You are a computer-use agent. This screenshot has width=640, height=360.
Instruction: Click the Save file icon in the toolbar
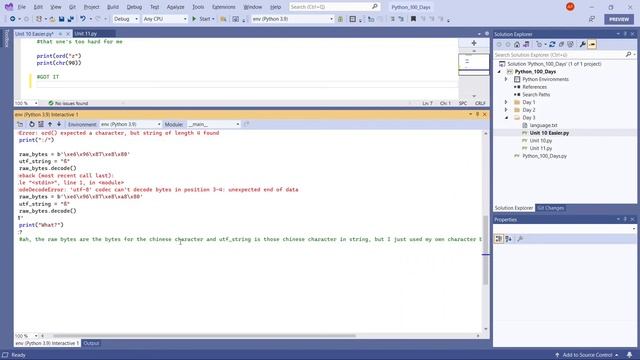[x=62, y=19]
